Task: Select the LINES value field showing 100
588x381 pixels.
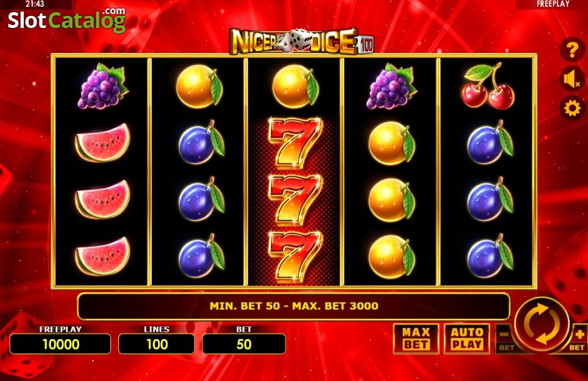Action: [156, 344]
